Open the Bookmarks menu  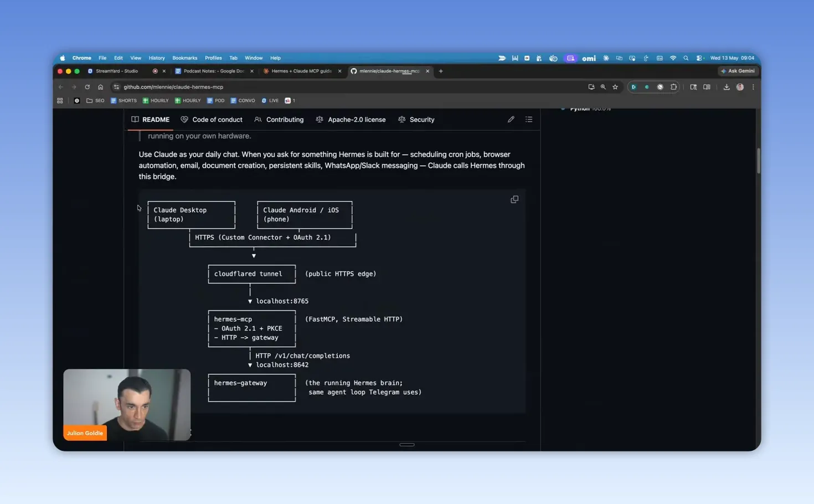click(x=184, y=58)
